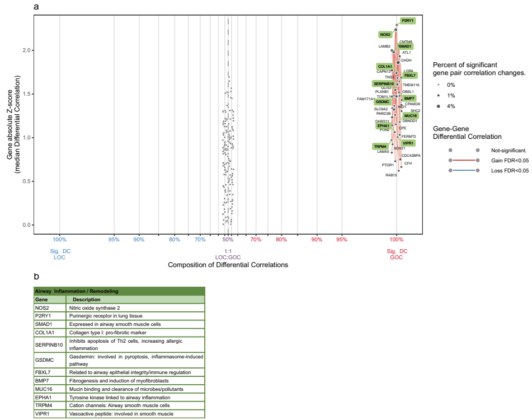Click the 1% legend dot
The height and width of the screenshot is (420, 532).
pyautogui.click(x=439, y=95)
